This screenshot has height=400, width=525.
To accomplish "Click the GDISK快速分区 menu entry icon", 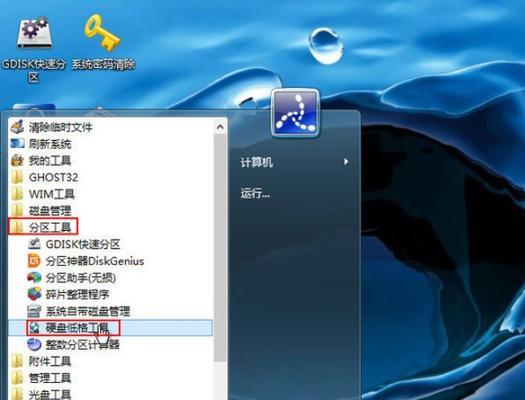I will 34,244.
